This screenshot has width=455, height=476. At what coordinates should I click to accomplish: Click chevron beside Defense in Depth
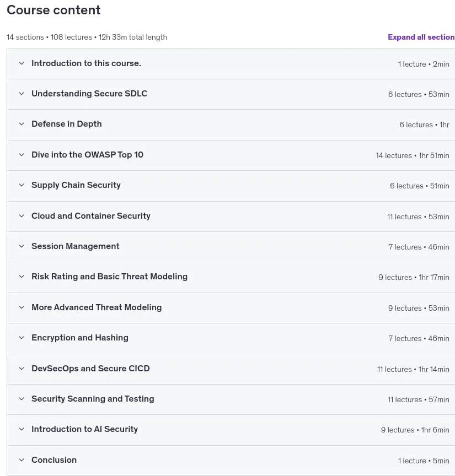point(22,124)
